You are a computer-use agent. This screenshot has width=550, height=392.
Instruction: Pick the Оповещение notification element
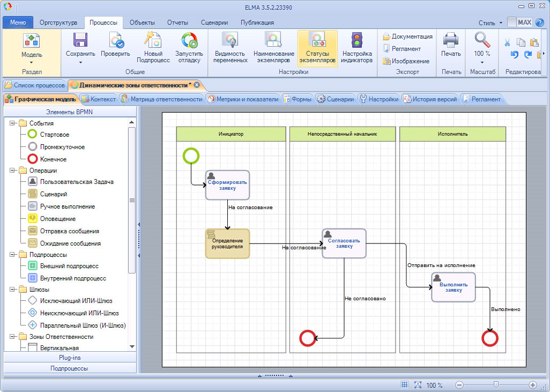[52, 219]
